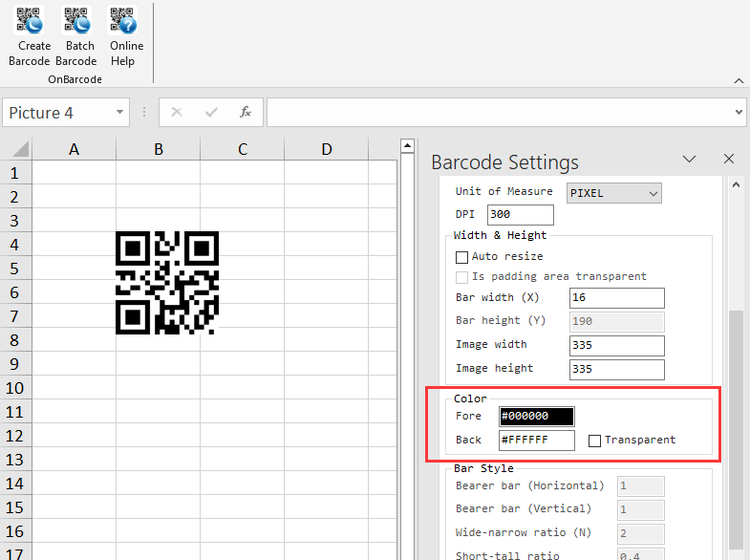Toggle Is padding area transparent checkbox
The height and width of the screenshot is (560, 750).
[461, 277]
